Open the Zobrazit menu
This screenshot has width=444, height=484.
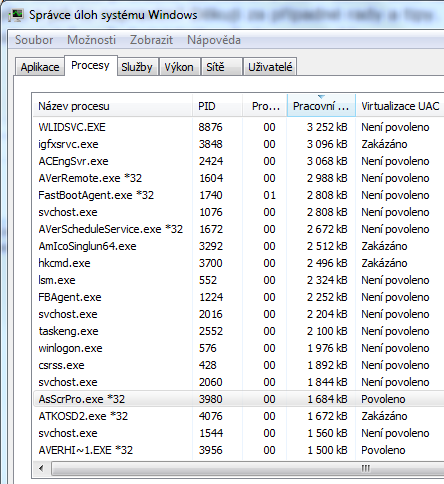coord(151,40)
